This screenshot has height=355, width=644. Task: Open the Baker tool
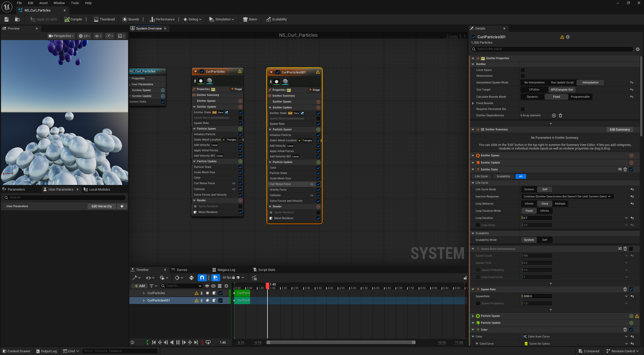pos(250,19)
